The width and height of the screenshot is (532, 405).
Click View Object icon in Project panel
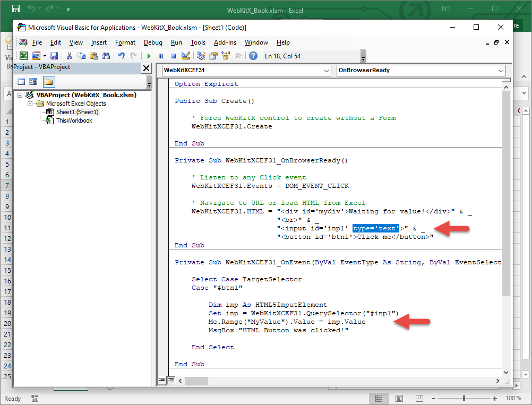[x=33, y=82]
